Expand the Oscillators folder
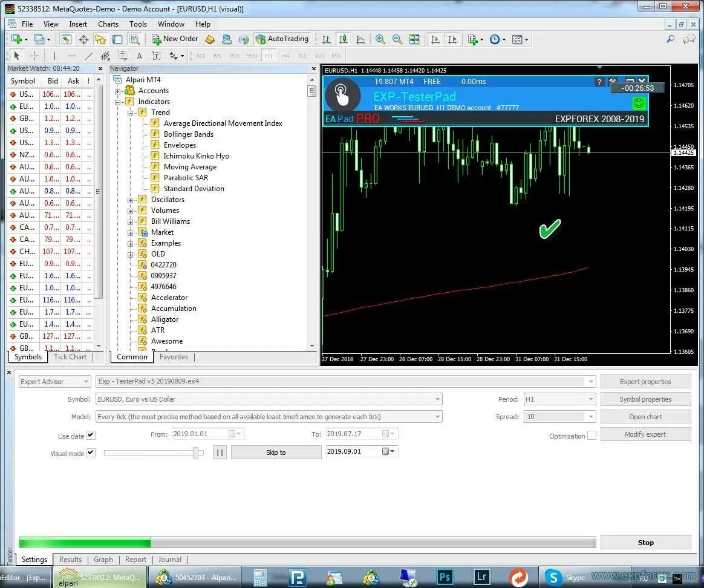 click(131, 200)
